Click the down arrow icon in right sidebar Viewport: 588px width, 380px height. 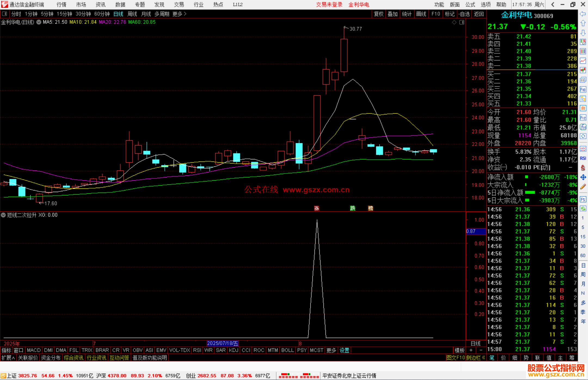tap(583, 33)
